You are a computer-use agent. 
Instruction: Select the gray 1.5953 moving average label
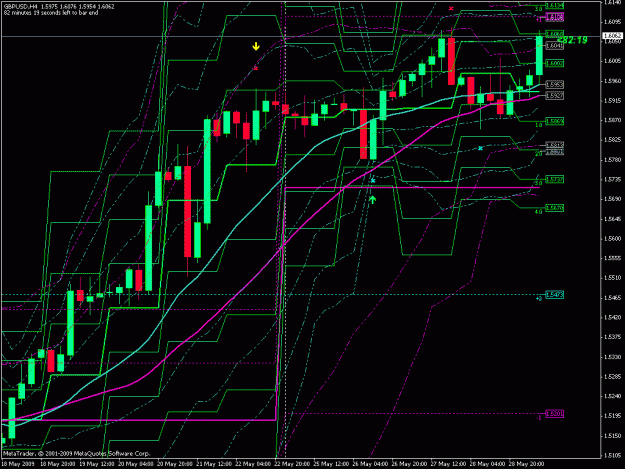click(x=554, y=85)
